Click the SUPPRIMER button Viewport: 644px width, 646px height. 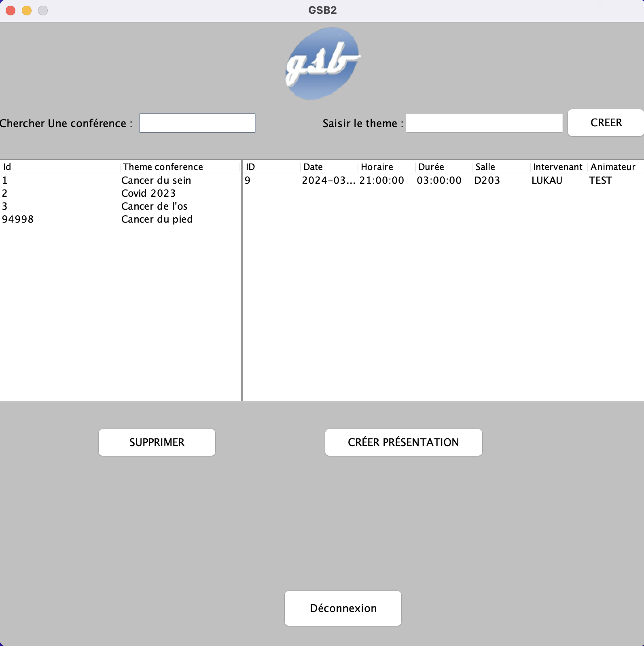(157, 442)
